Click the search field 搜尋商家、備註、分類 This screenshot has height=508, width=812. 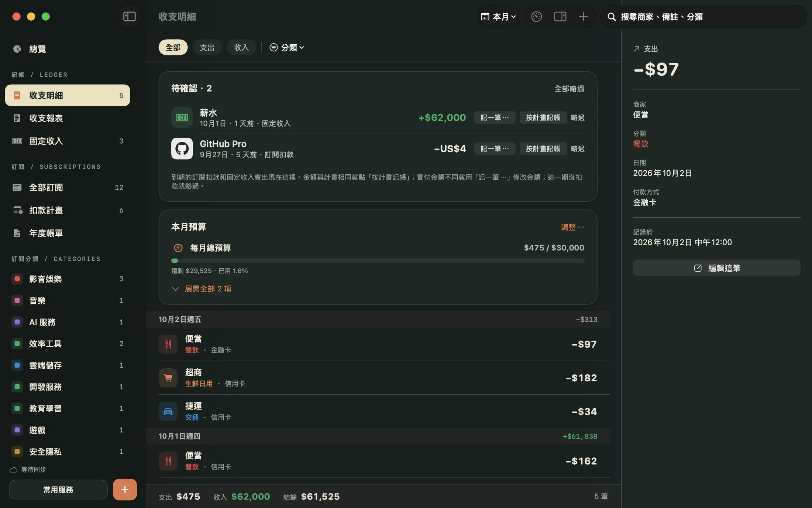[x=703, y=17]
